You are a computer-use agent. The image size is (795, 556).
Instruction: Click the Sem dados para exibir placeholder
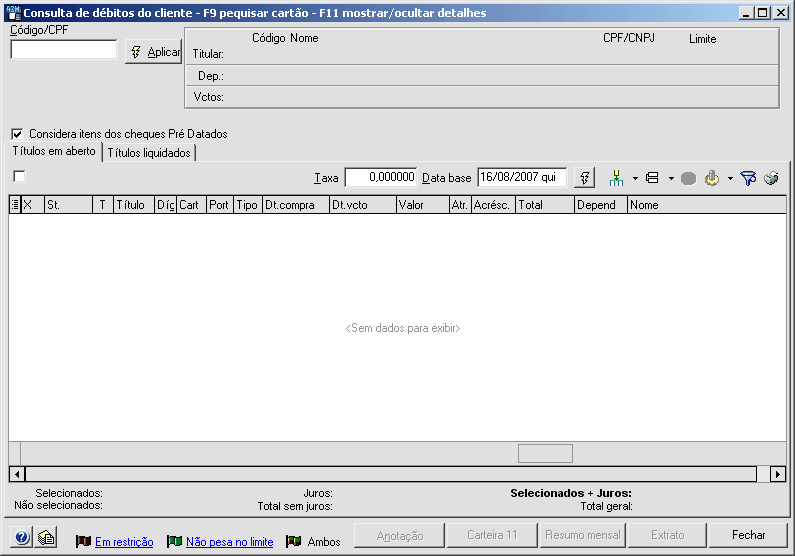(403, 328)
